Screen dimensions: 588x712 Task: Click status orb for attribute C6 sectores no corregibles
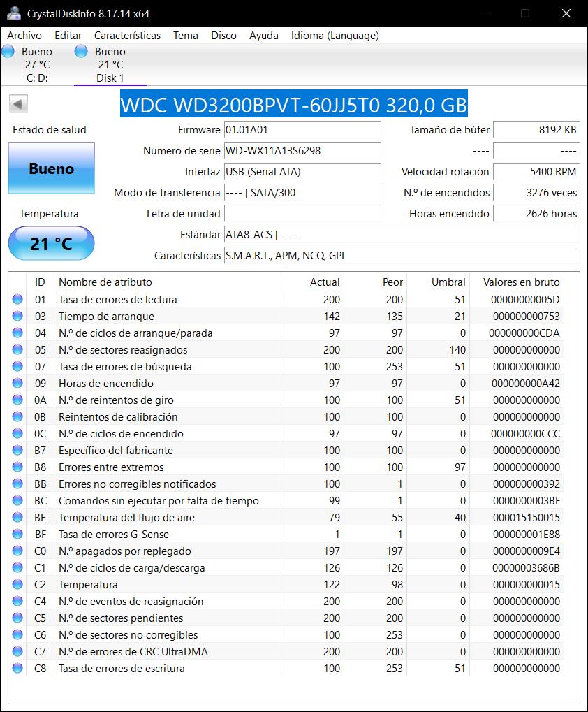point(17,635)
